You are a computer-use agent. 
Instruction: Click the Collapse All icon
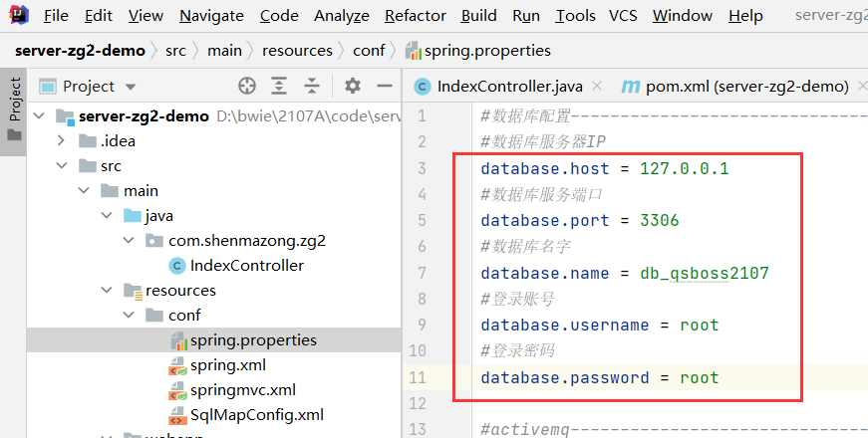click(x=312, y=86)
